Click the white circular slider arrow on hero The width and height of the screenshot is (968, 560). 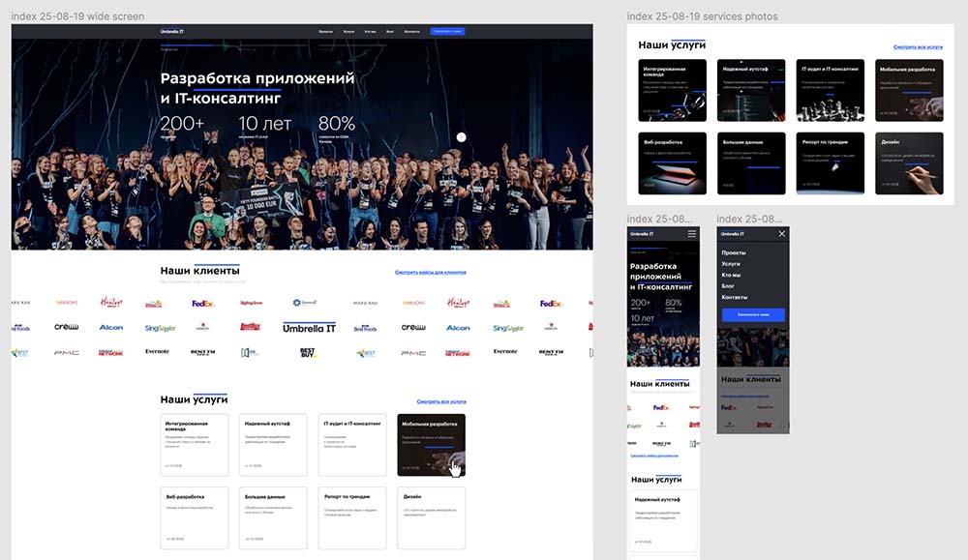(x=461, y=138)
